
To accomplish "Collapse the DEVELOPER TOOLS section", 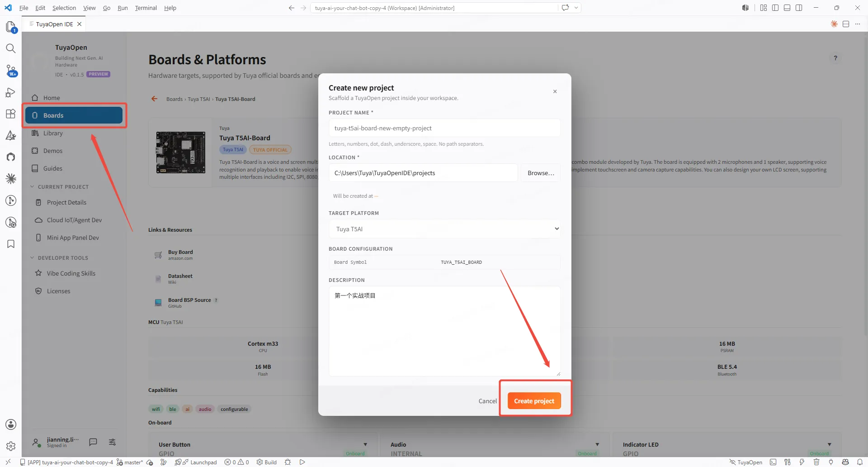I will pyautogui.click(x=59, y=257).
